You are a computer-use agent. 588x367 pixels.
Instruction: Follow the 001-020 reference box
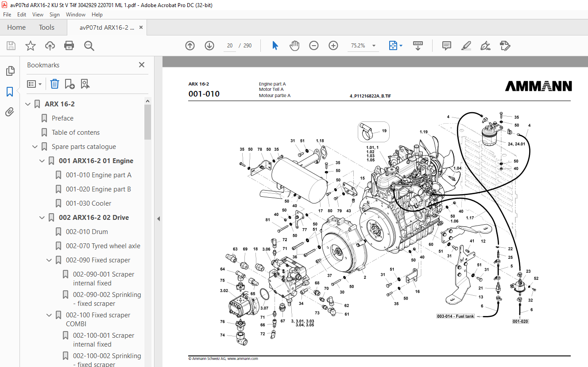[521, 321]
